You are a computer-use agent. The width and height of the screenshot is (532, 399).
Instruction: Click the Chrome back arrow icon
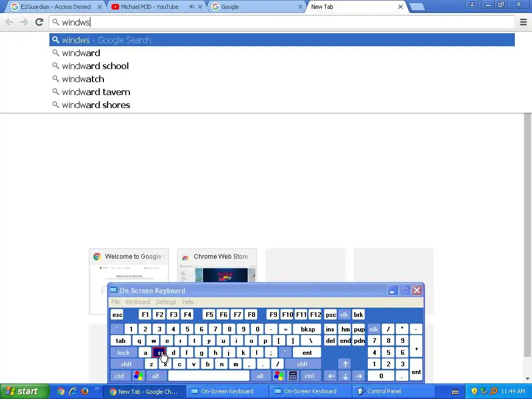(x=9, y=22)
